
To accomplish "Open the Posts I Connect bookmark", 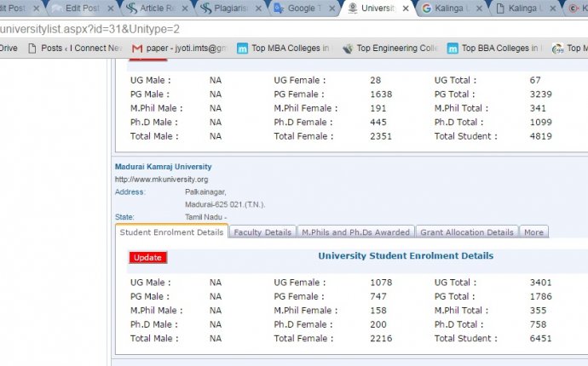I will click(x=76, y=49).
